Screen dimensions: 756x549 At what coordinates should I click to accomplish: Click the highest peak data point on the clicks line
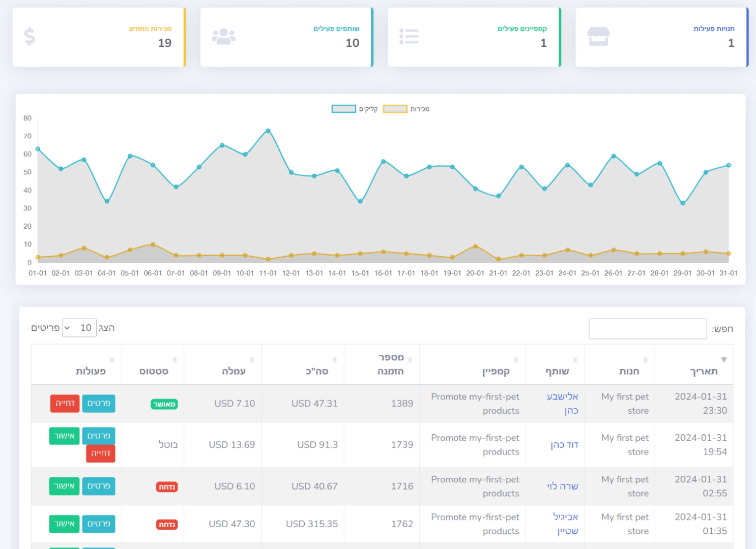(268, 131)
